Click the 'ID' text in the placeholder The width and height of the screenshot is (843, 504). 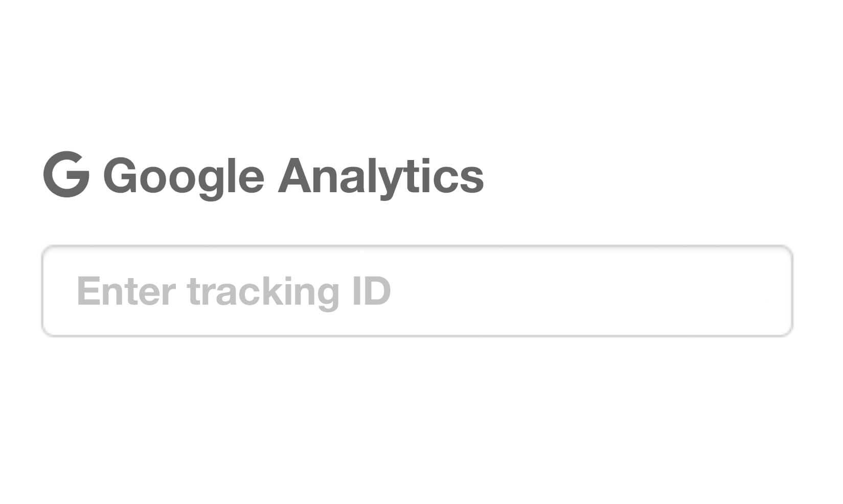click(x=372, y=291)
